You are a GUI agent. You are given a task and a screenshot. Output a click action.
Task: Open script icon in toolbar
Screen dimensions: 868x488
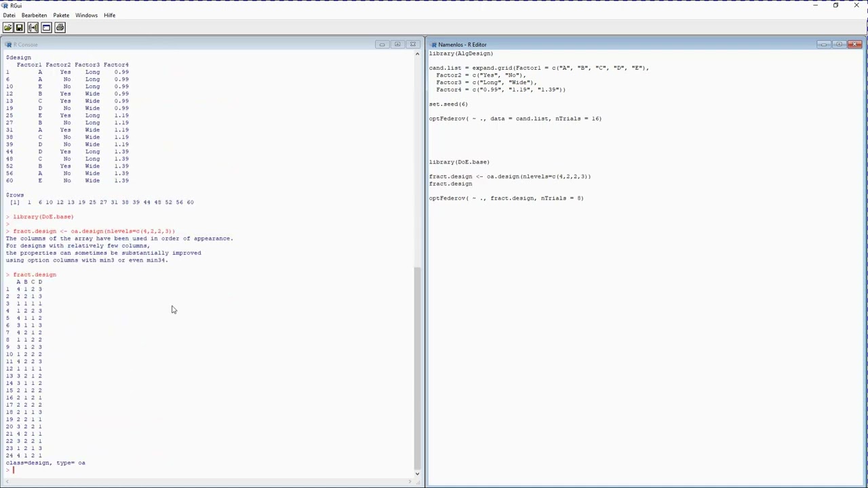(7, 28)
